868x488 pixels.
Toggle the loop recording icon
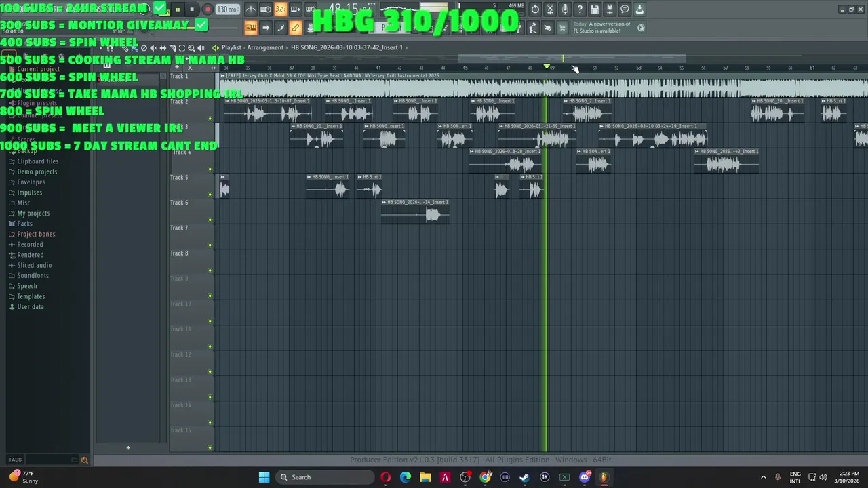pos(310,9)
